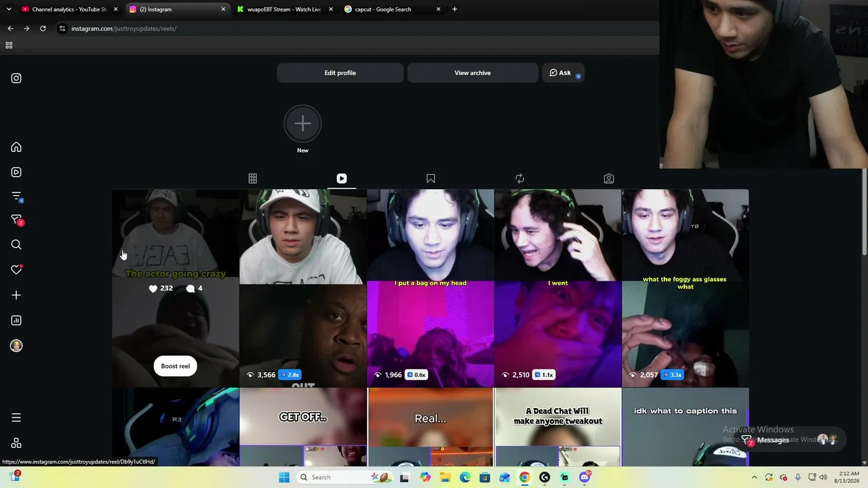This screenshot has height=488, width=868.
Task: Click the Ask button
Action: click(563, 73)
